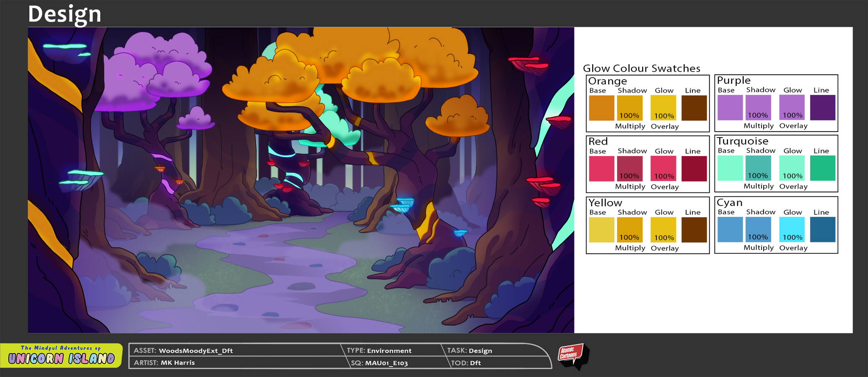
Task: Select the Orange Base colour swatch
Action: coord(601,108)
